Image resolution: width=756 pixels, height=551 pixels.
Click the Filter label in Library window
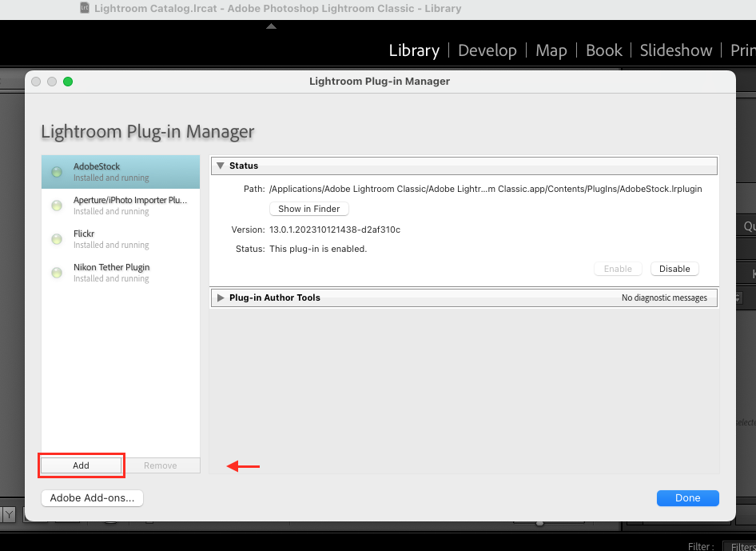[701, 546]
